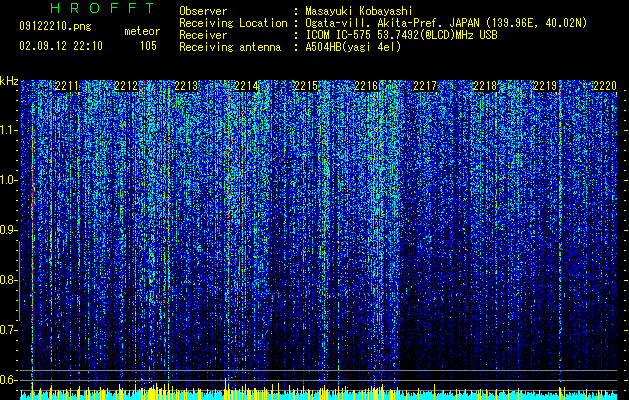Click observer name Masayuki Kobayashi

pos(359,11)
